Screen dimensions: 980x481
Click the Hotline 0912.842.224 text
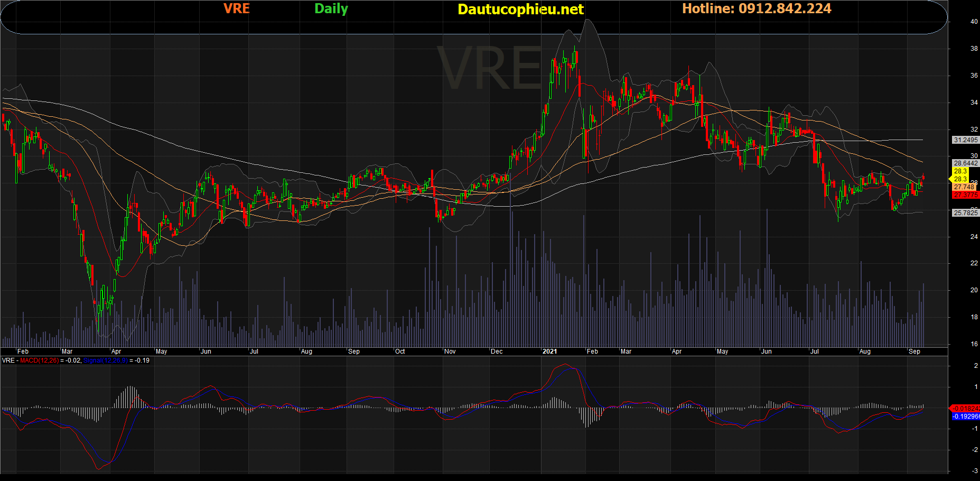pos(756,9)
